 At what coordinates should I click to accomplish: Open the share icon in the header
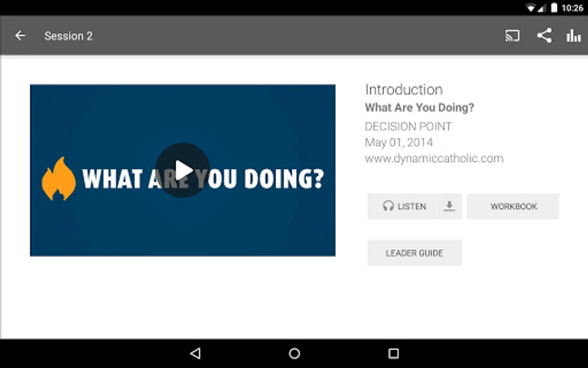544,35
